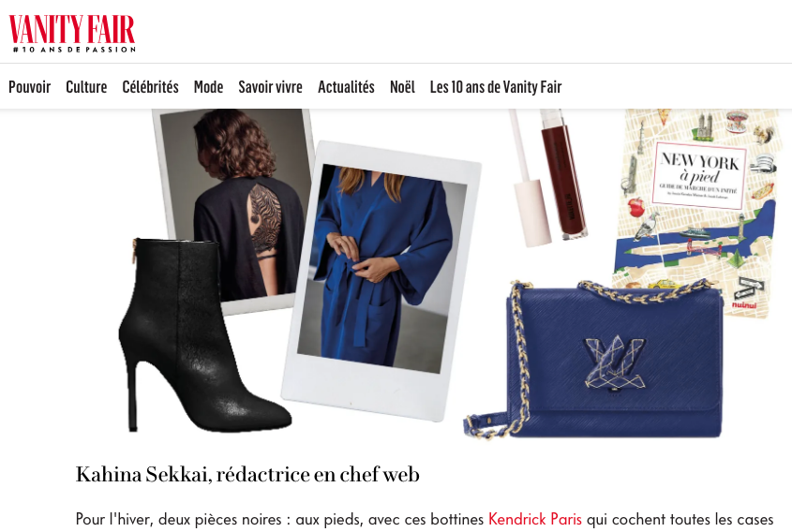Click the dark red lip gloss tube
792x532 pixels.
562,173
